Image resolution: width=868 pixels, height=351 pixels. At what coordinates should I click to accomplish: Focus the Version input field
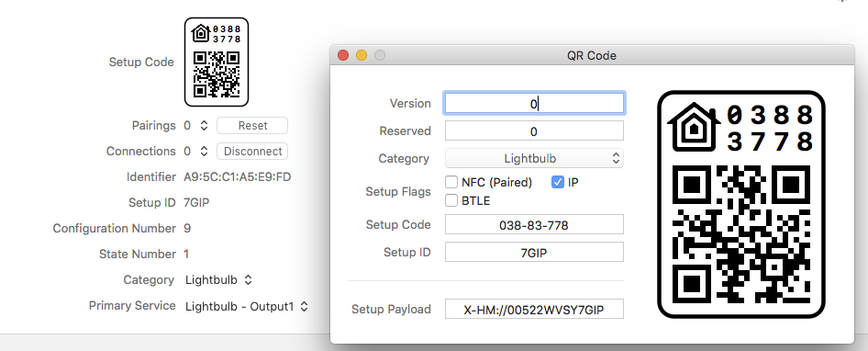point(534,103)
